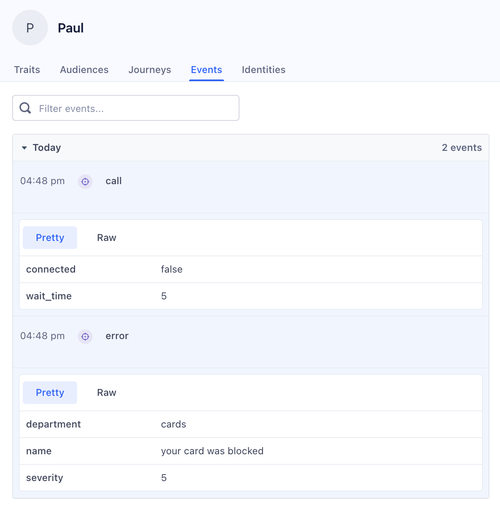Select the Events tab
Image resolution: width=500 pixels, height=507 pixels.
206,70
